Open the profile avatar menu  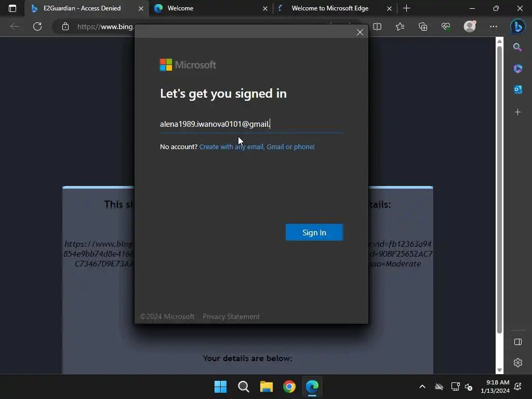coord(470,26)
